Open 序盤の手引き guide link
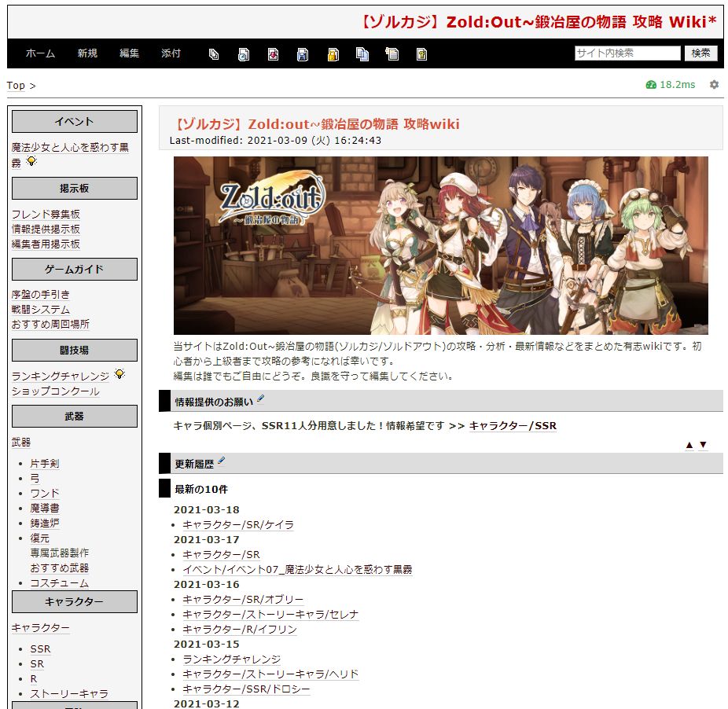728x709 pixels. click(x=41, y=295)
